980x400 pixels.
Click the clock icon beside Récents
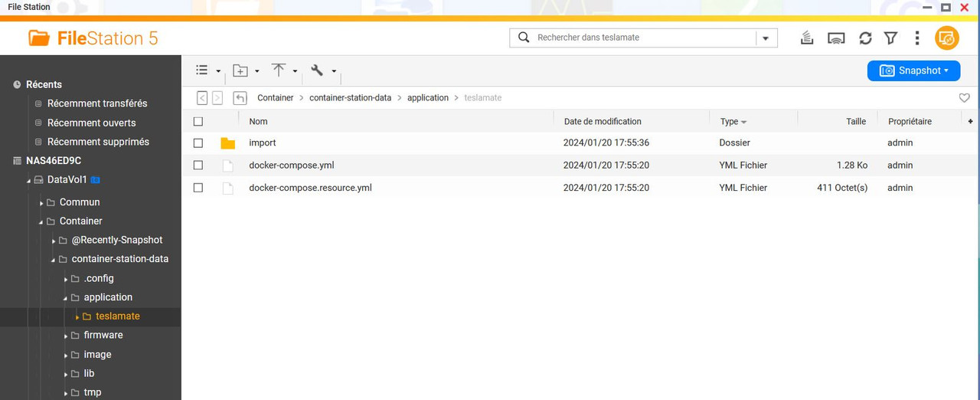pos(17,85)
